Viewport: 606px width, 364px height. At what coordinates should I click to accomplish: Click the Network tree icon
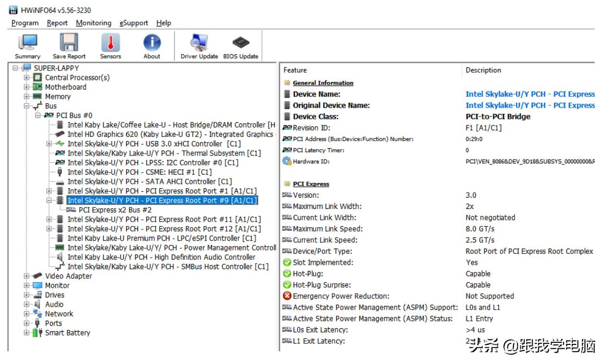coord(37,314)
